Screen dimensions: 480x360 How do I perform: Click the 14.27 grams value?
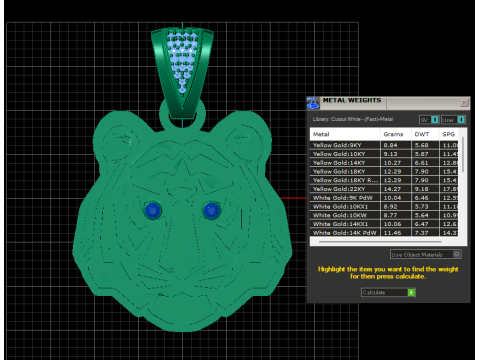[x=392, y=189]
